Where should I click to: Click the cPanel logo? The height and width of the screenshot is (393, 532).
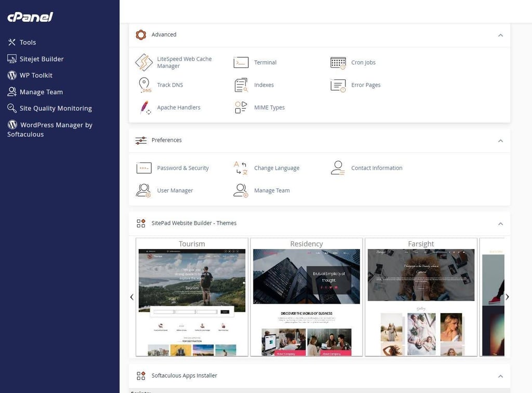coord(30,17)
